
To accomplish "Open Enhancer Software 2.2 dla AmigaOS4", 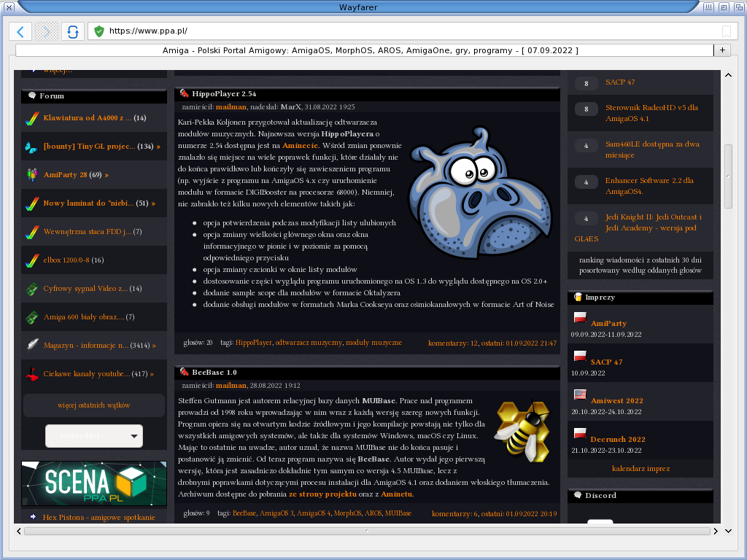I will (x=649, y=186).
